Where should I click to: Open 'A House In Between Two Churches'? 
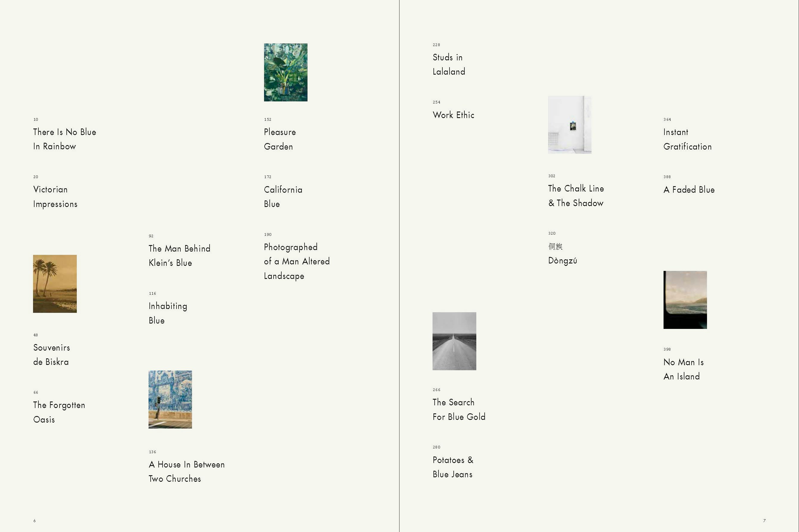coord(186,471)
